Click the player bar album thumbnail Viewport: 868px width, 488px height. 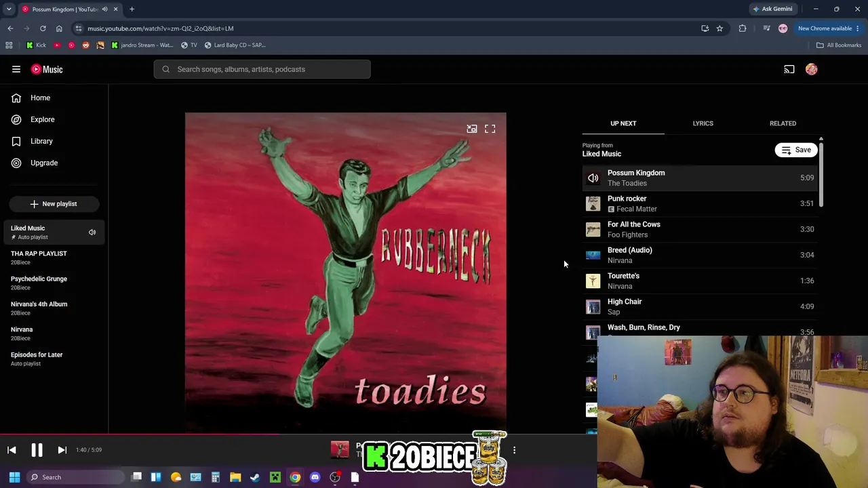coord(340,450)
